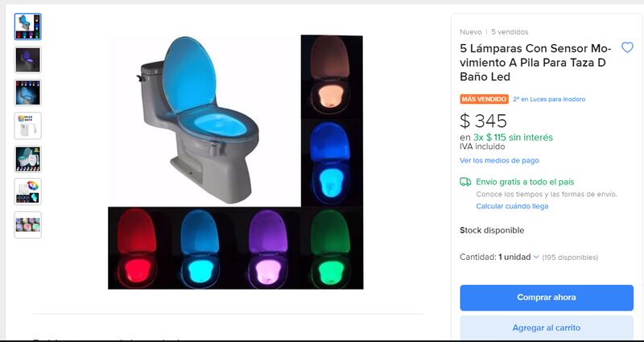Select the fifth product thumbnail

(x=27, y=159)
